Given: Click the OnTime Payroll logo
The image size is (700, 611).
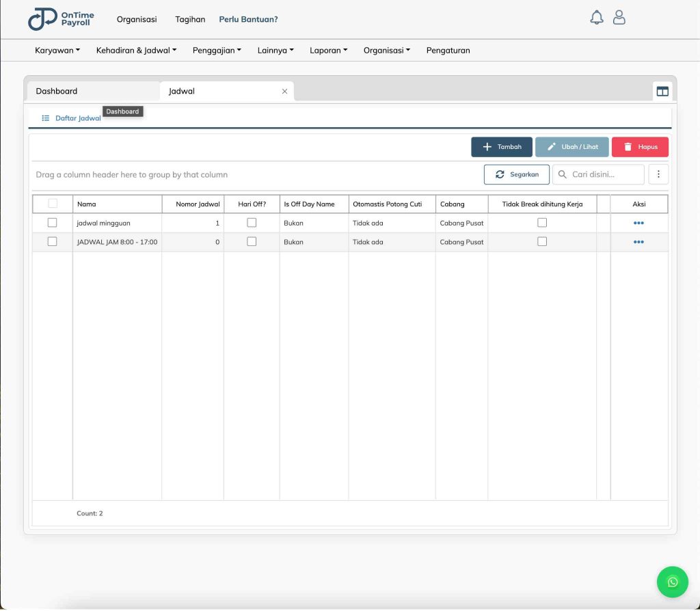Looking at the screenshot, I should 61,19.
